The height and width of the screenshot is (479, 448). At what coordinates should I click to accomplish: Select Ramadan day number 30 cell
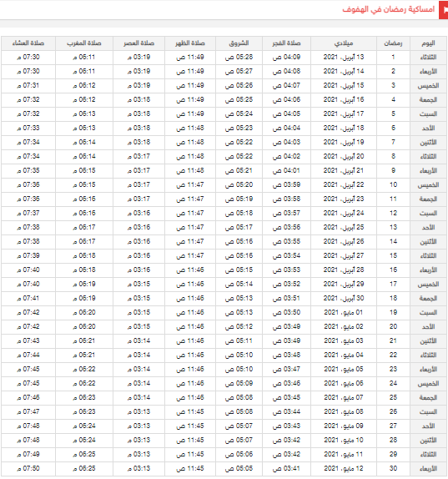point(393,468)
